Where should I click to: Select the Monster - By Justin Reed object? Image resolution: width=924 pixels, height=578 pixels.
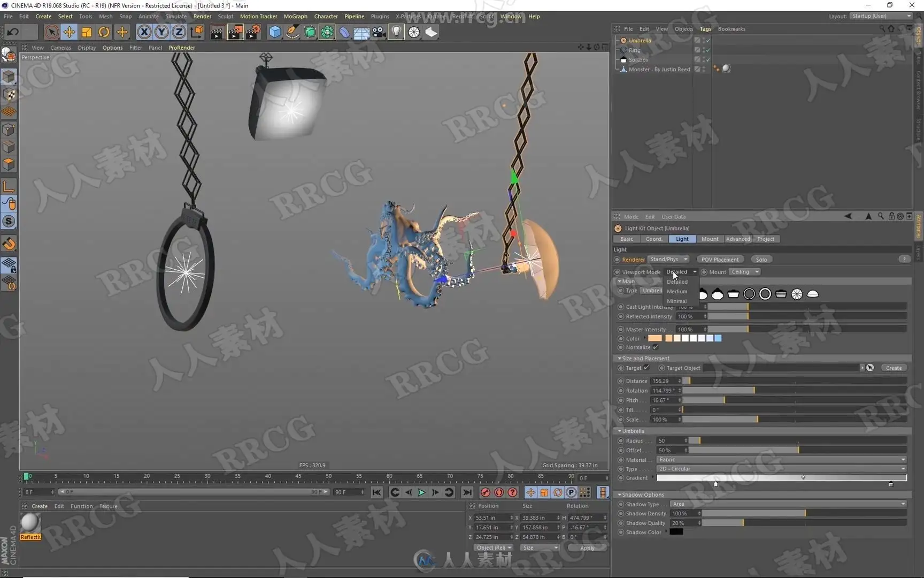(659, 70)
